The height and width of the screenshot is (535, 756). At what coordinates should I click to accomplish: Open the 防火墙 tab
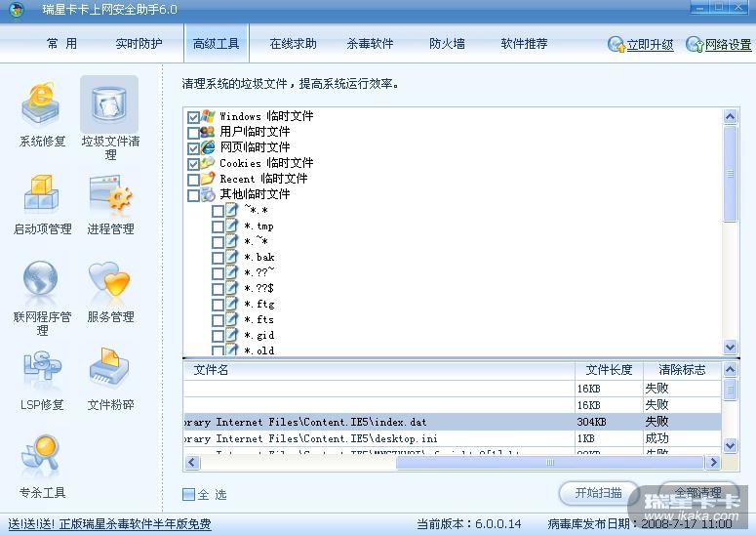(447, 44)
